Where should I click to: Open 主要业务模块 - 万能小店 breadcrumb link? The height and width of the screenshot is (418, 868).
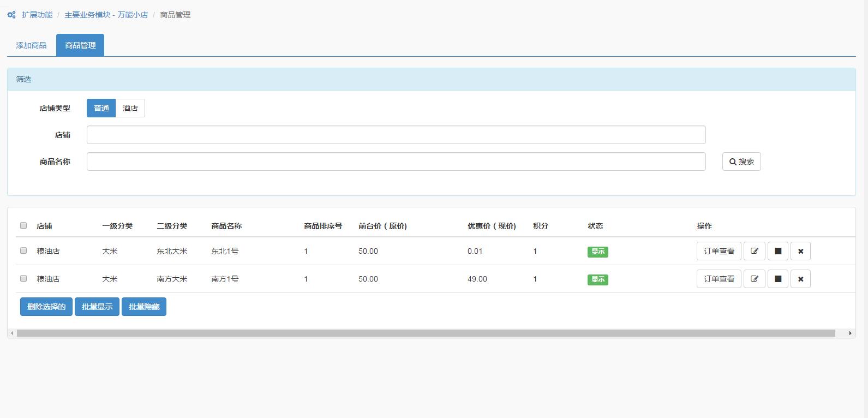point(106,15)
